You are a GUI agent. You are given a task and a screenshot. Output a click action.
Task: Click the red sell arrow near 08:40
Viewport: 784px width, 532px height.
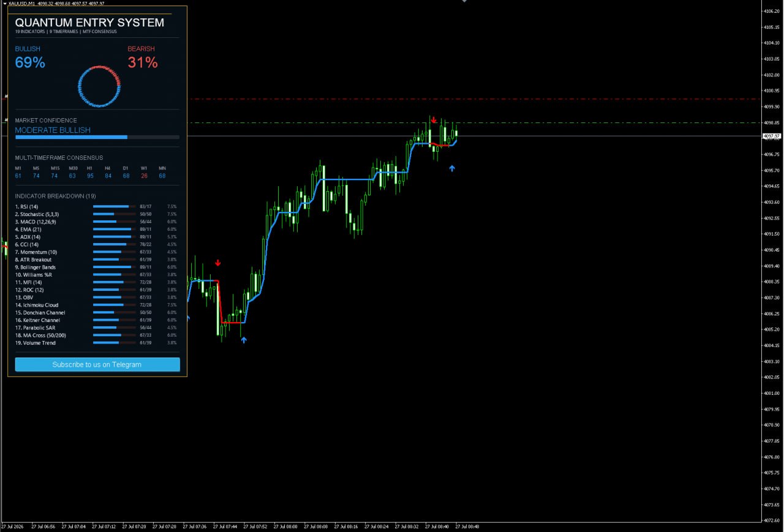434,120
